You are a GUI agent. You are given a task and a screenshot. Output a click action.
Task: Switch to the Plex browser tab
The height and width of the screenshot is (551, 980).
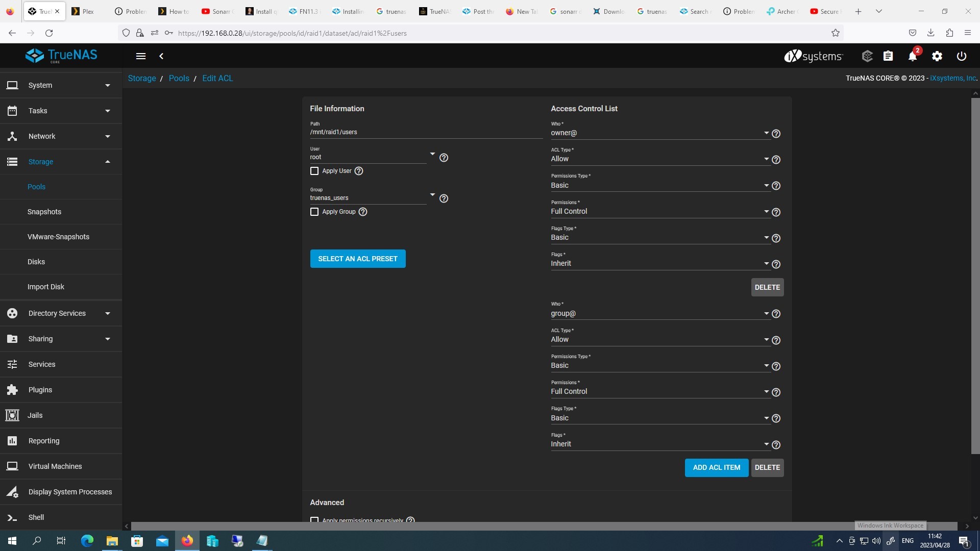(88, 11)
